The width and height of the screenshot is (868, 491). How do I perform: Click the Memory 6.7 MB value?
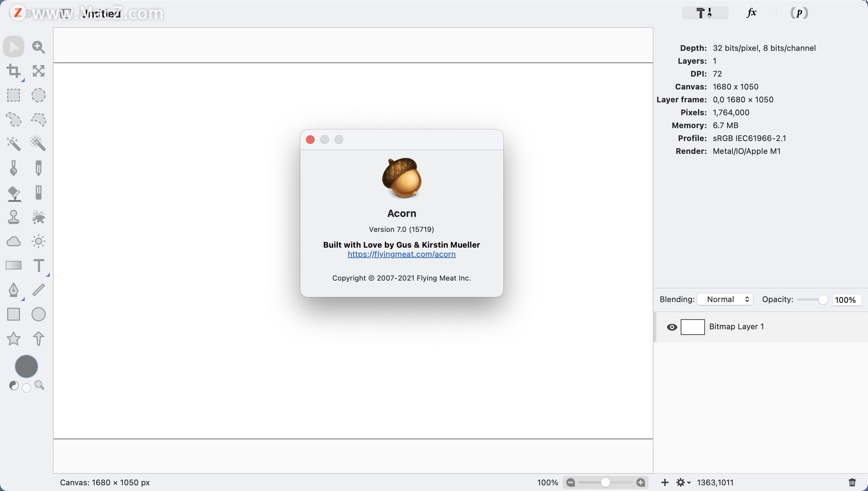(x=725, y=125)
